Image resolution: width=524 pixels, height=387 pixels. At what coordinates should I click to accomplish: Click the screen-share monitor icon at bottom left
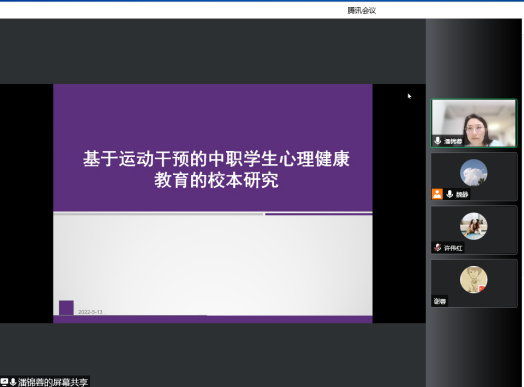(4, 382)
